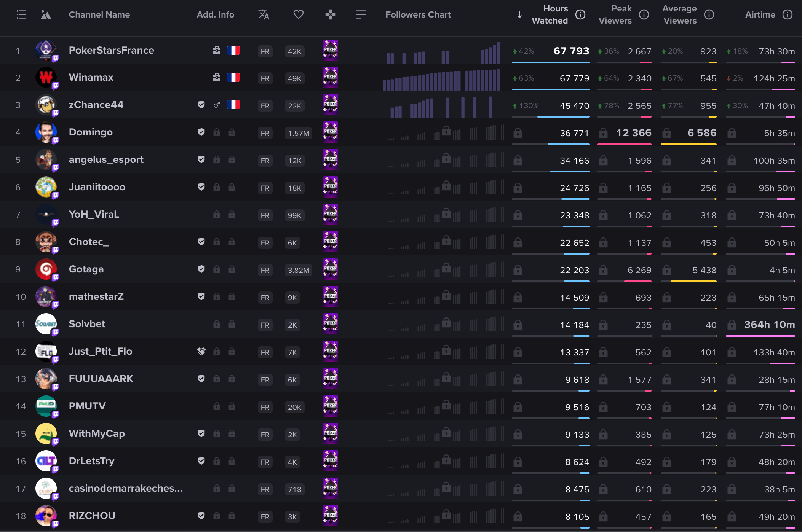Click Just_Ptit_Flo handshake partner icon
This screenshot has height=532, width=802.
[x=201, y=351]
